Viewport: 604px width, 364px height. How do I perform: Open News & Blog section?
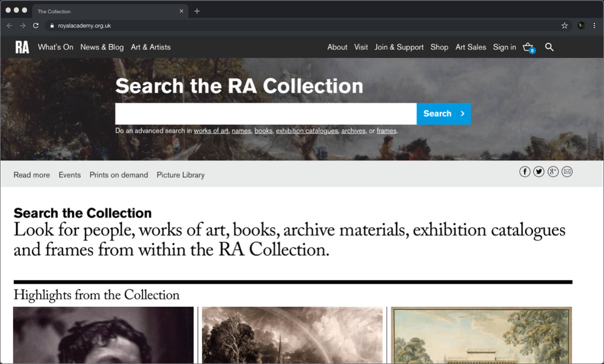click(x=102, y=47)
